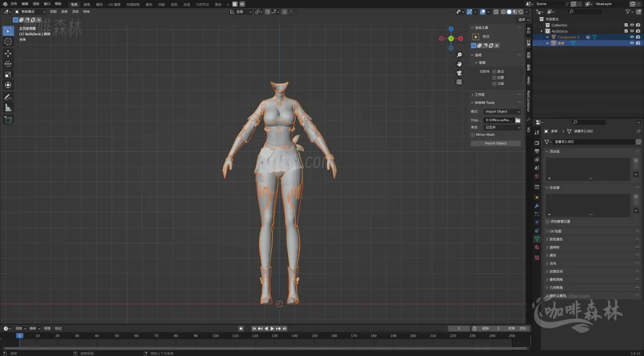Hide the 身体 object with its eye icon
The image size is (644, 356).
tap(632, 43)
